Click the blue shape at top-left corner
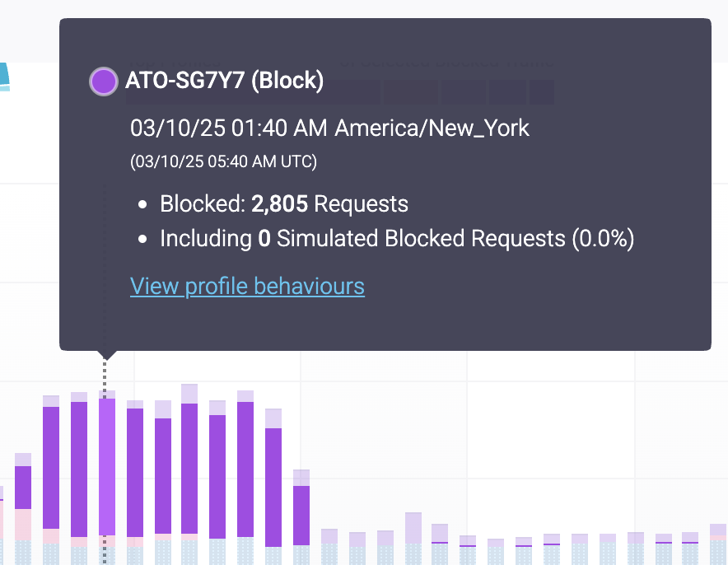Screen dimensions: 728x565 [4, 78]
